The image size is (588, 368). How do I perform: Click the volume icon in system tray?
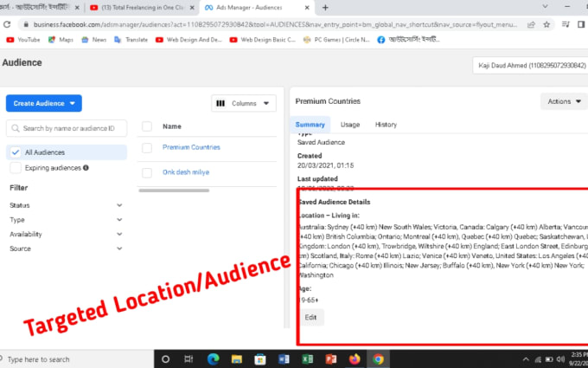[560, 359]
